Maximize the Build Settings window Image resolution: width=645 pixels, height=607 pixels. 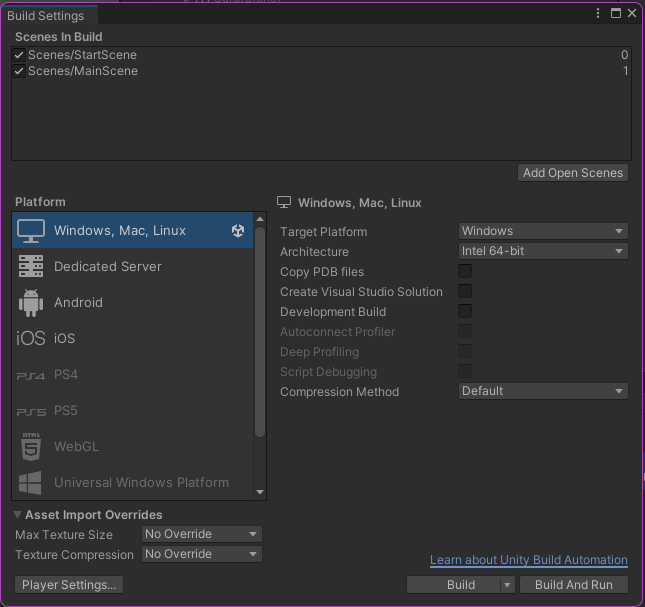[x=615, y=13]
